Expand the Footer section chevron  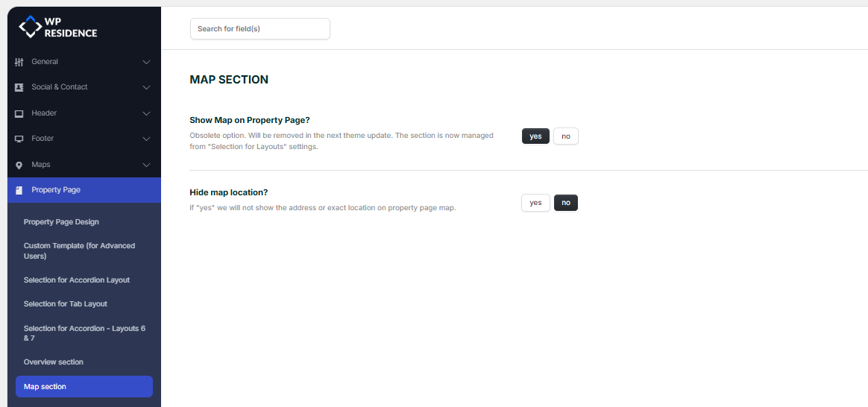click(146, 139)
